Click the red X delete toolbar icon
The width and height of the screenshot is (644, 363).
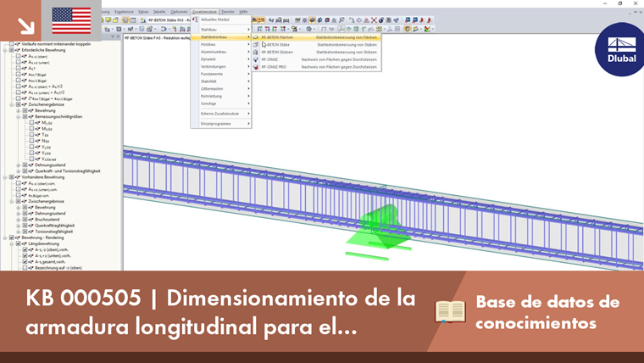point(374,20)
